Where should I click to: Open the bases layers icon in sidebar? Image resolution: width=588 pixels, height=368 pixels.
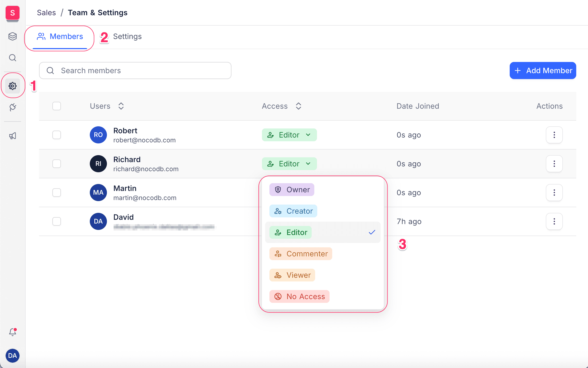coord(12,36)
